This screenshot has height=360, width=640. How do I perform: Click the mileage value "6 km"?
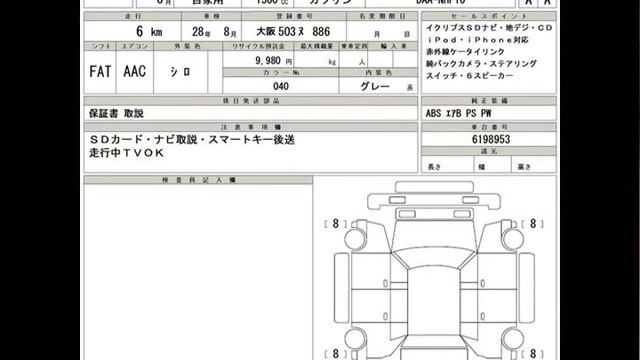coord(149,31)
